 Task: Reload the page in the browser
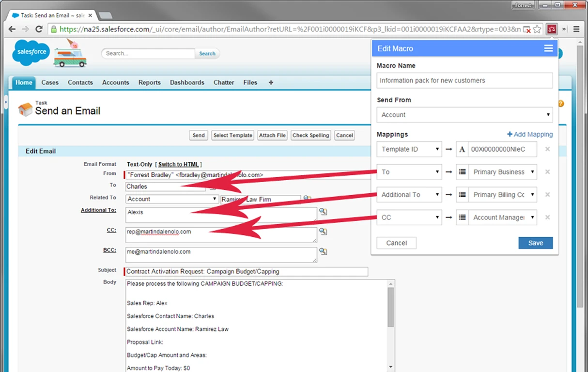39,29
